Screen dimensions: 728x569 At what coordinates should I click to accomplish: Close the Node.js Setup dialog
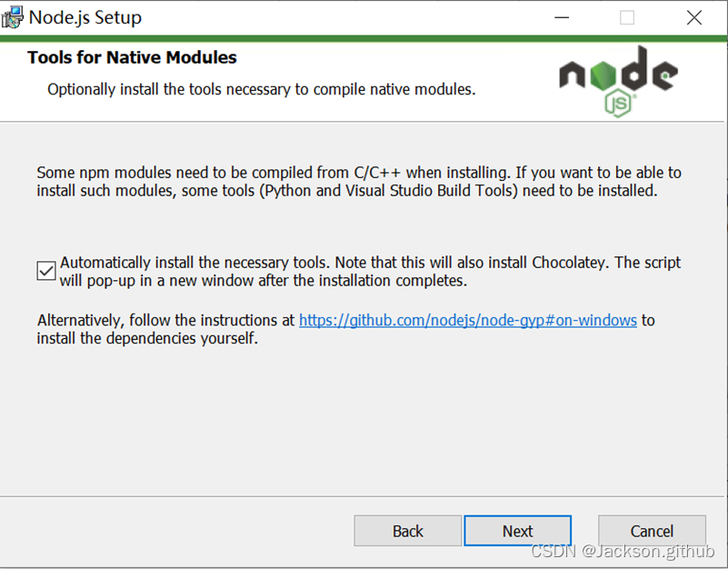click(694, 17)
